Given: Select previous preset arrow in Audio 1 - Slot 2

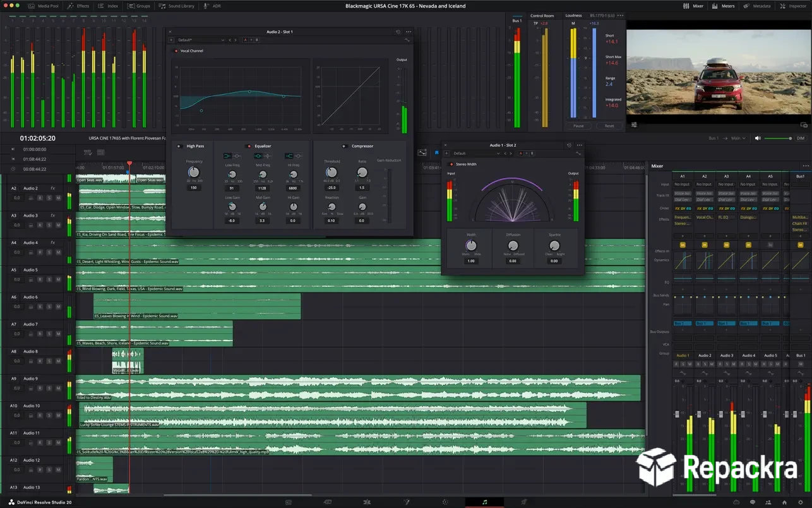Looking at the screenshot, I should 505,154.
